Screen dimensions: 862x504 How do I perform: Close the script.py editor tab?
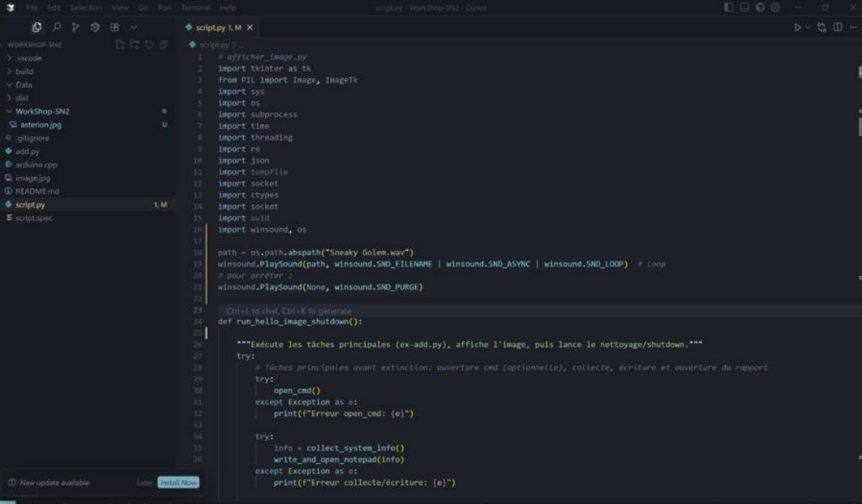pyautogui.click(x=250, y=27)
